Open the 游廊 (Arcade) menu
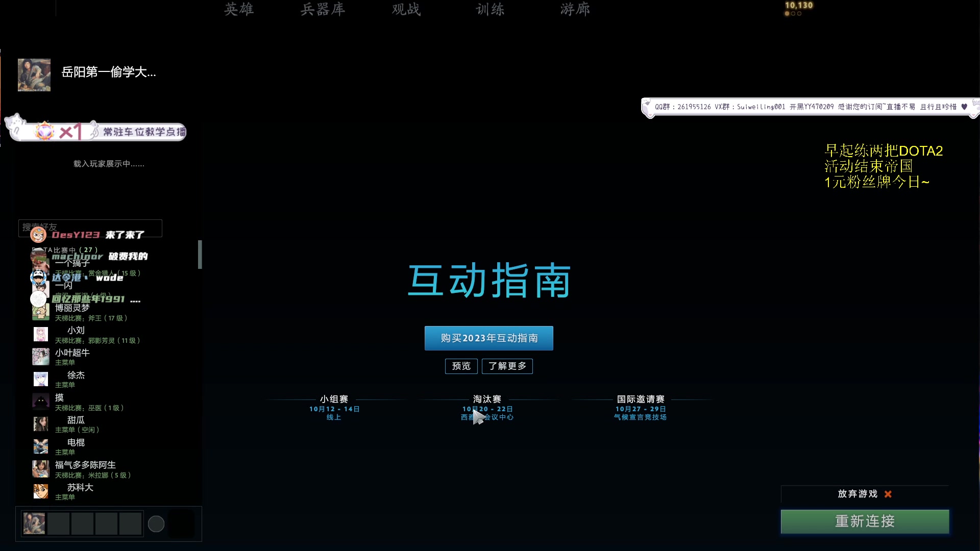Viewport: 980px width, 551px height. point(575,9)
